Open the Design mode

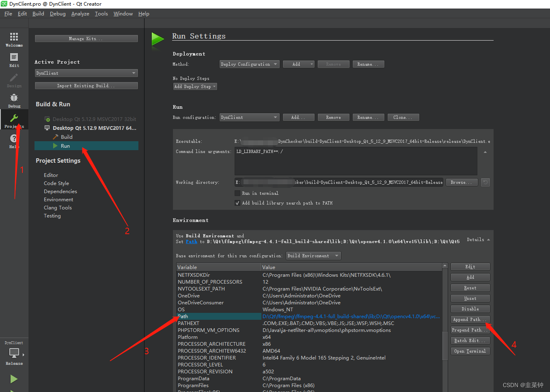[x=14, y=80]
